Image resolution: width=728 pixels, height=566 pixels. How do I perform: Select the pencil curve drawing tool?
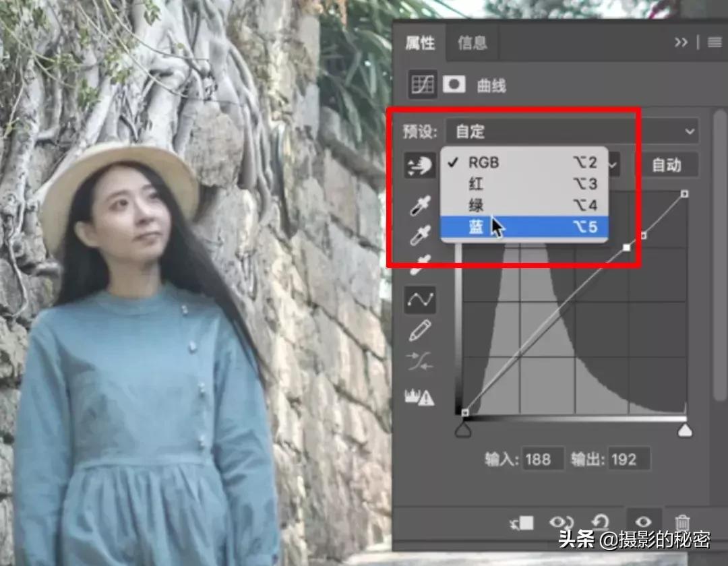pyautogui.click(x=419, y=330)
